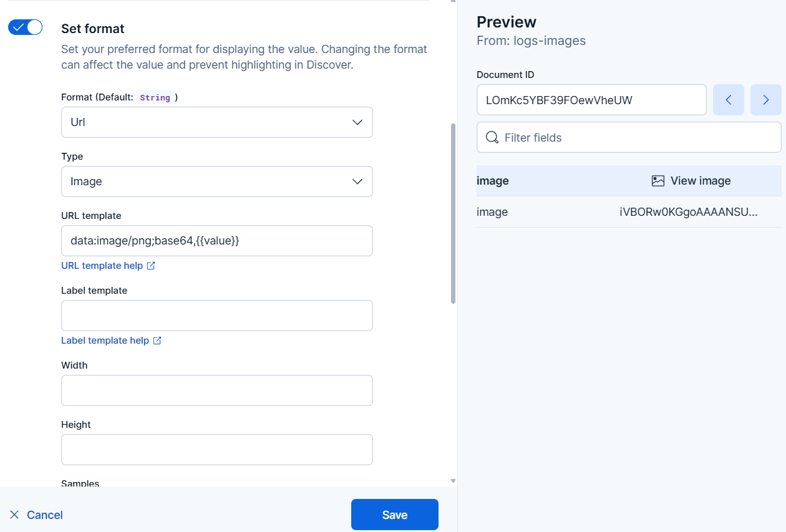This screenshot has width=786, height=532.
Task: Click the Save button
Action: 394,515
